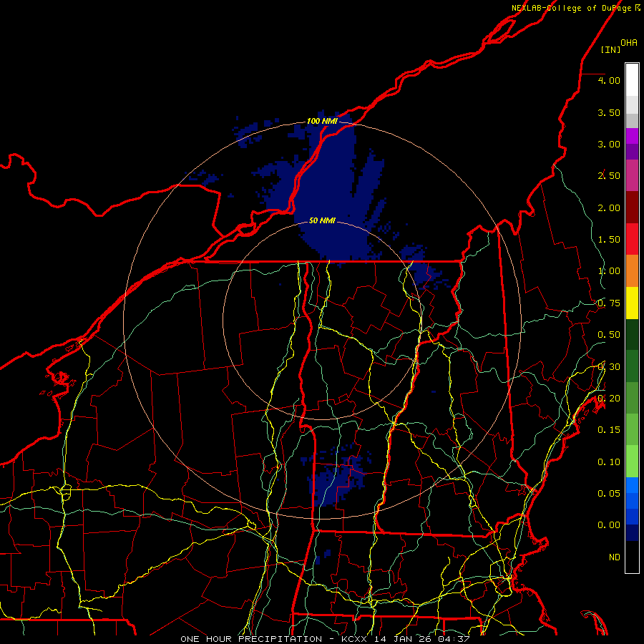Select the bright magenta color bar segment
The width and height of the screenshot is (644, 644).
click(x=632, y=136)
